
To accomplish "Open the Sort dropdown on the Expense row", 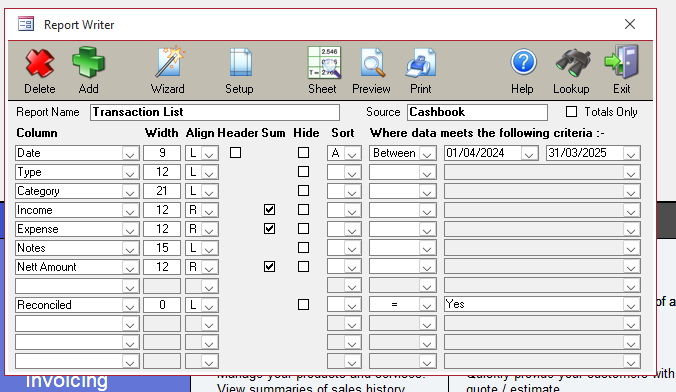I will pos(352,229).
